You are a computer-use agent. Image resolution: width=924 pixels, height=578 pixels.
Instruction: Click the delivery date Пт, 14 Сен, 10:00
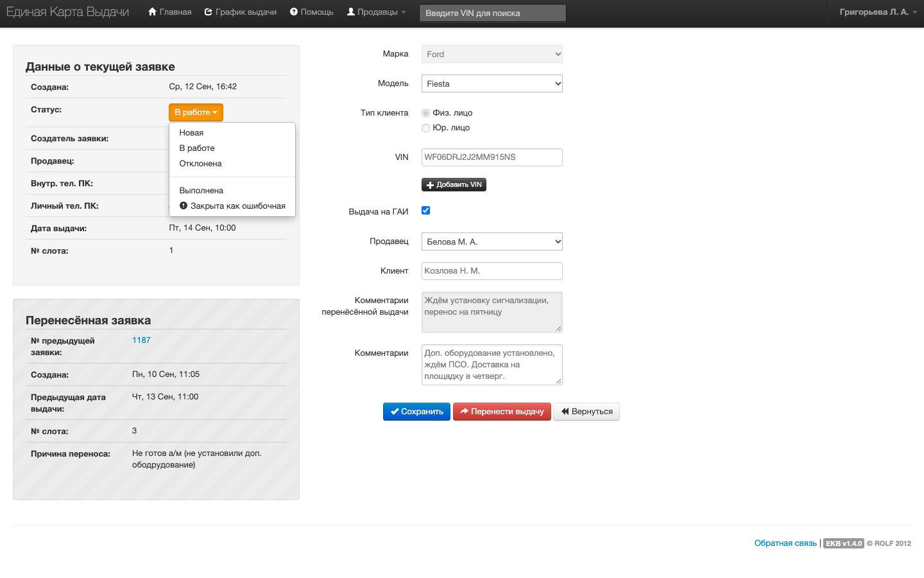point(202,228)
